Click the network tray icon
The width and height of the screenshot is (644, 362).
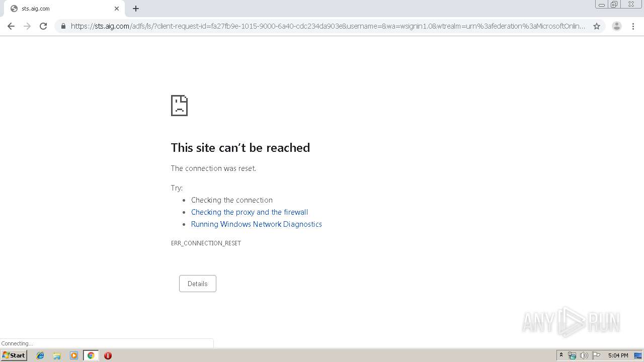pyautogui.click(x=572, y=355)
